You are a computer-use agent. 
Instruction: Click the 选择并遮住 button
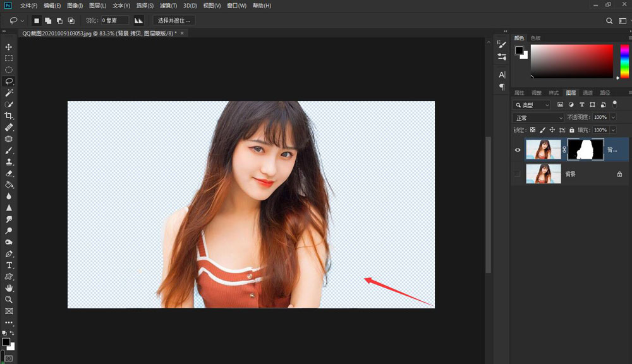[x=174, y=20]
